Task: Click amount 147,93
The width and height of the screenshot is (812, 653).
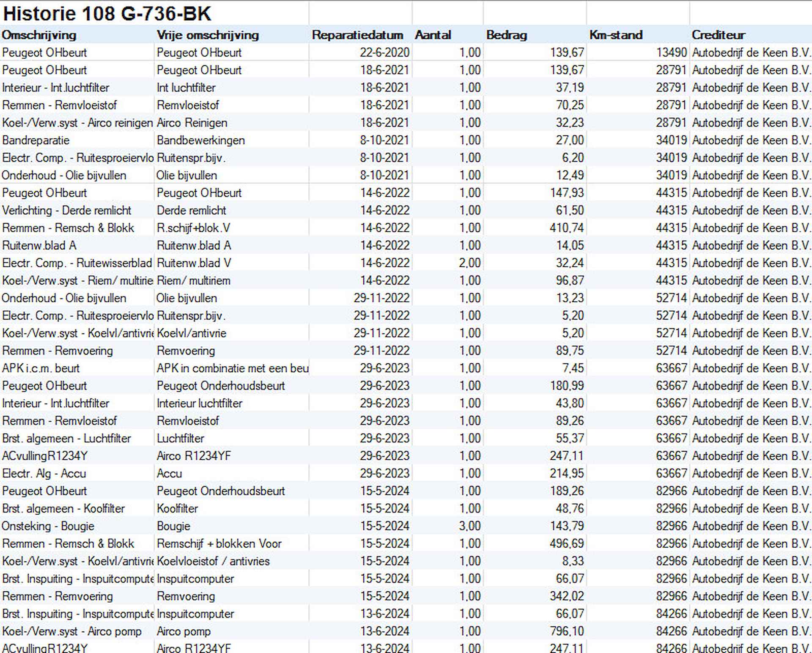Action: click(x=567, y=193)
